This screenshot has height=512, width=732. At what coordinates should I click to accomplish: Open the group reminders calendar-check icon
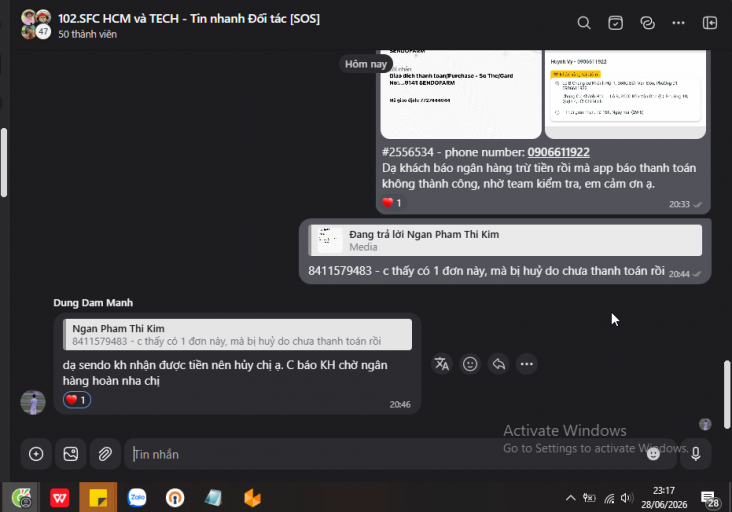click(615, 23)
